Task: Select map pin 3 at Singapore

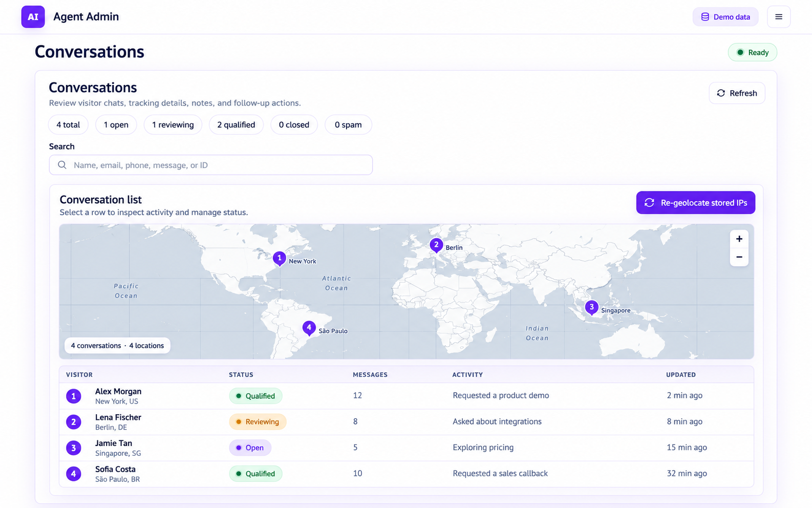Action: pyautogui.click(x=591, y=308)
